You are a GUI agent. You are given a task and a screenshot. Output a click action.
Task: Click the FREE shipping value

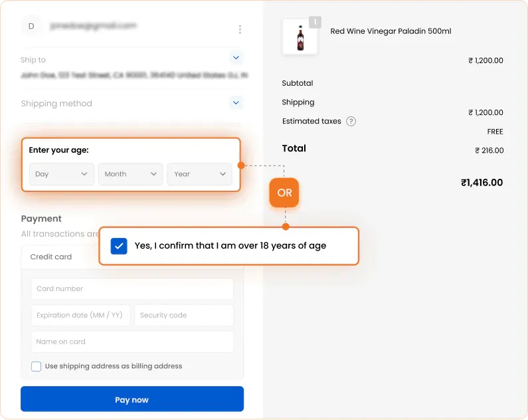[495, 132]
